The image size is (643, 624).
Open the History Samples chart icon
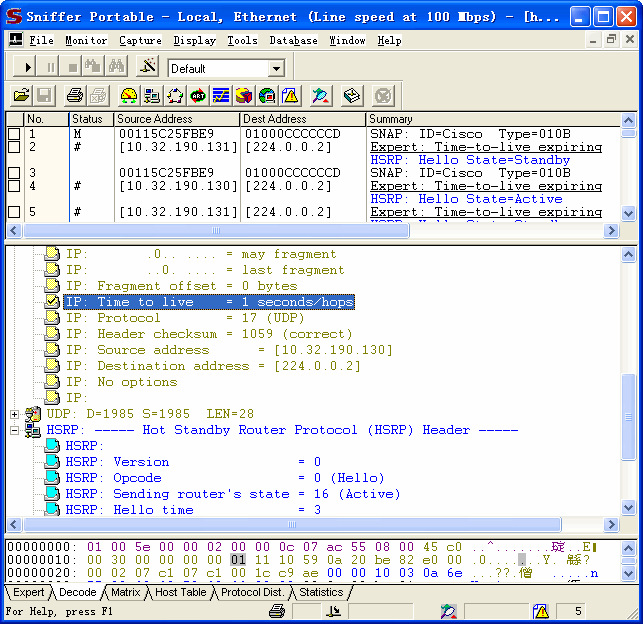pyautogui.click(x=220, y=96)
